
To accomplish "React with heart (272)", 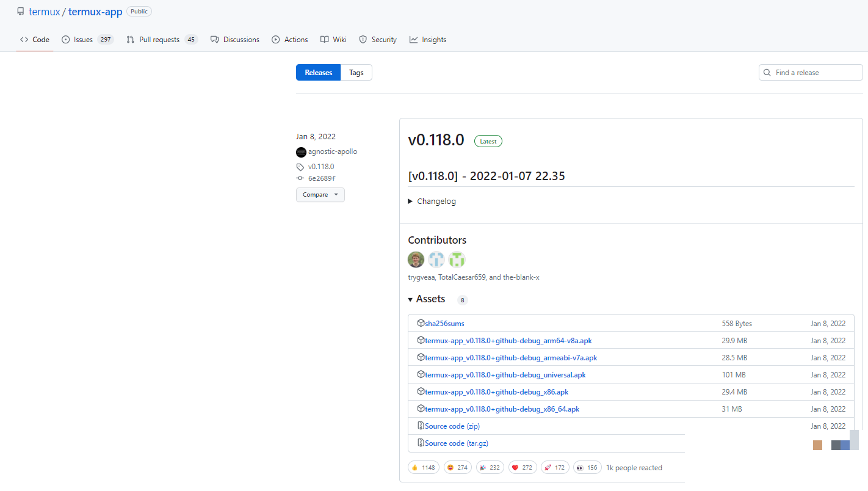I will coord(523,468).
